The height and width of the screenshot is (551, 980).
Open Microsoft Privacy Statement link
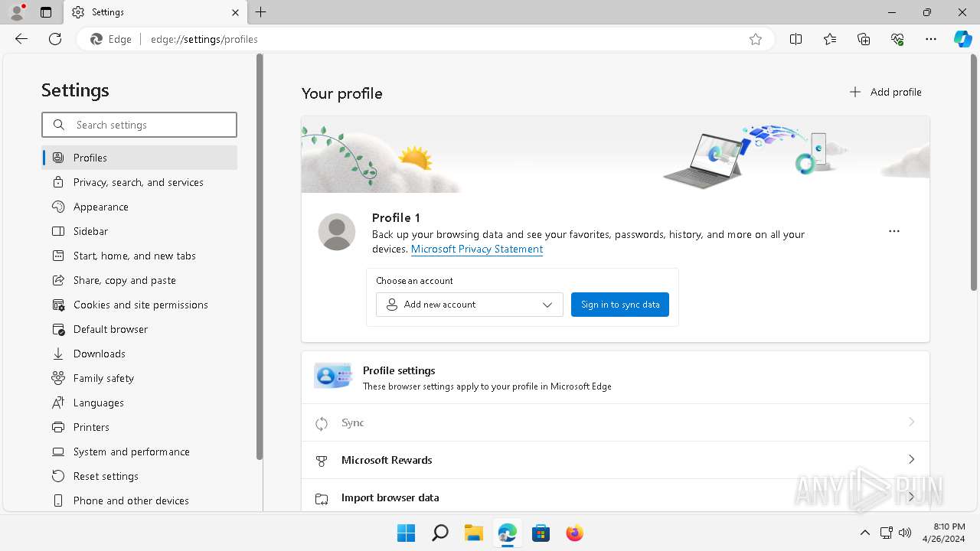click(x=477, y=249)
